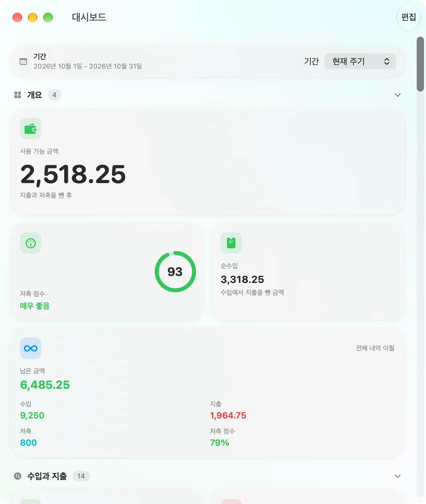This screenshot has height=504, width=426.
Task: Click the 2,518.25 available amount
Action: pos(73,174)
